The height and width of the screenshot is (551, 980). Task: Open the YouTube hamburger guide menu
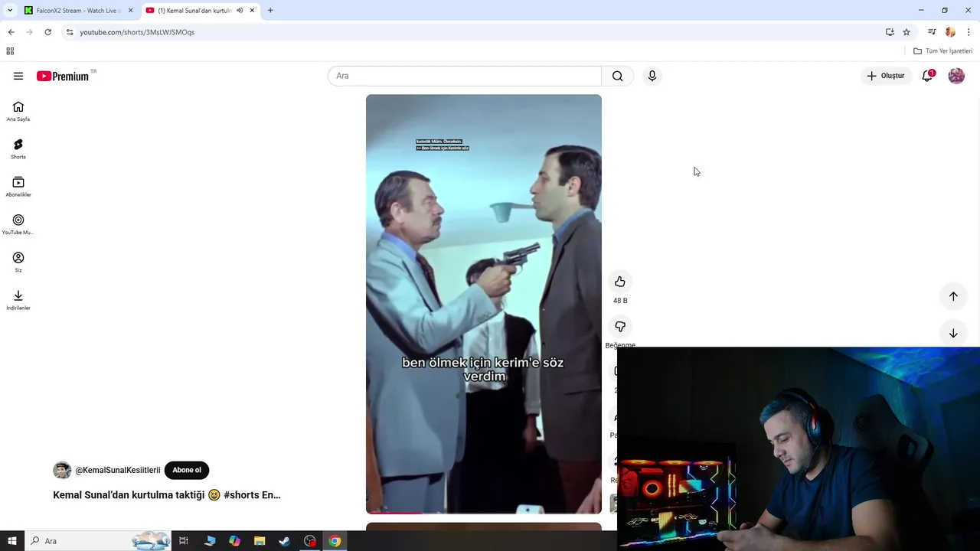click(18, 76)
